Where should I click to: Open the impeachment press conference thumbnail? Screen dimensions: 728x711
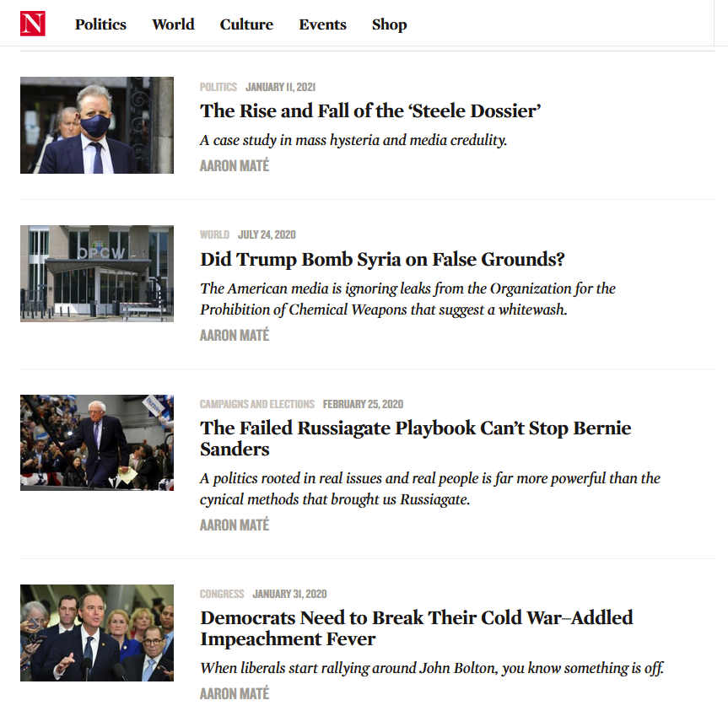(x=97, y=633)
